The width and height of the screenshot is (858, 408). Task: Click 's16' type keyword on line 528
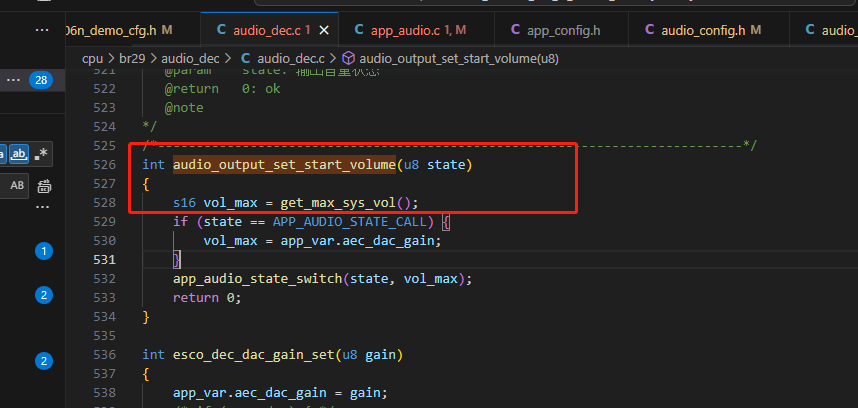click(184, 203)
